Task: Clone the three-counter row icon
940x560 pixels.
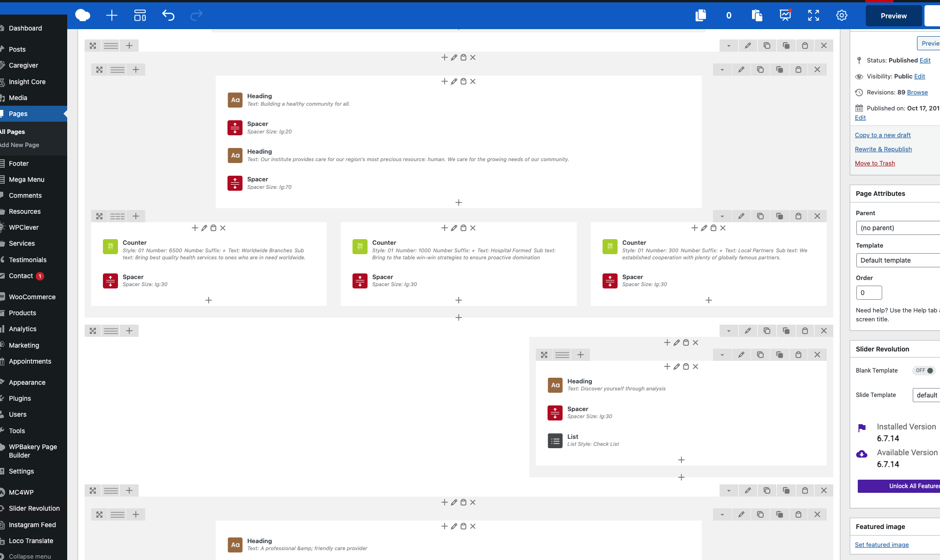Action: point(760,216)
